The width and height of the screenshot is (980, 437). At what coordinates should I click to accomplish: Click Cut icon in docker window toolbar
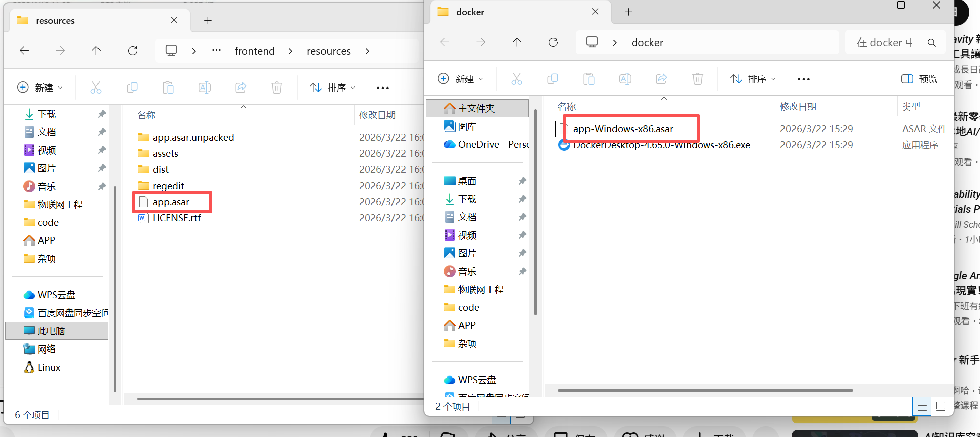click(x=517, y=79)
